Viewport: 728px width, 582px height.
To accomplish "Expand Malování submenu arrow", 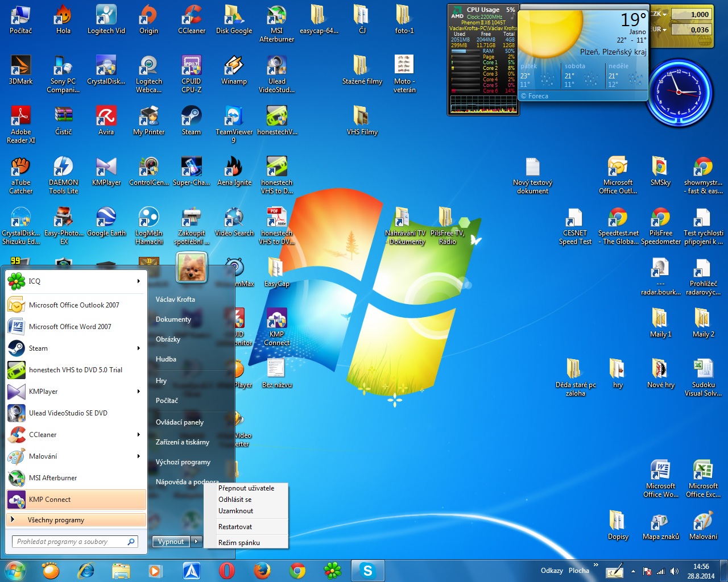I will pos(138,456).
